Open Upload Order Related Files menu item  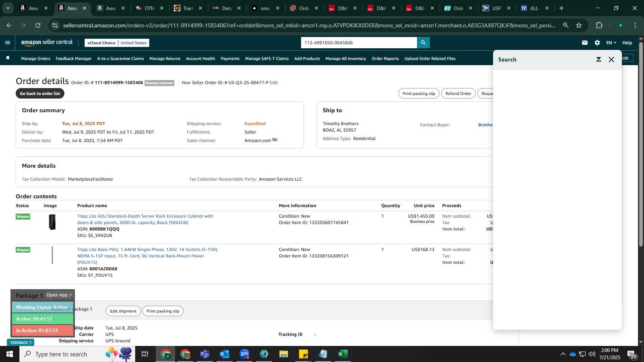click(x=430, y=58)
